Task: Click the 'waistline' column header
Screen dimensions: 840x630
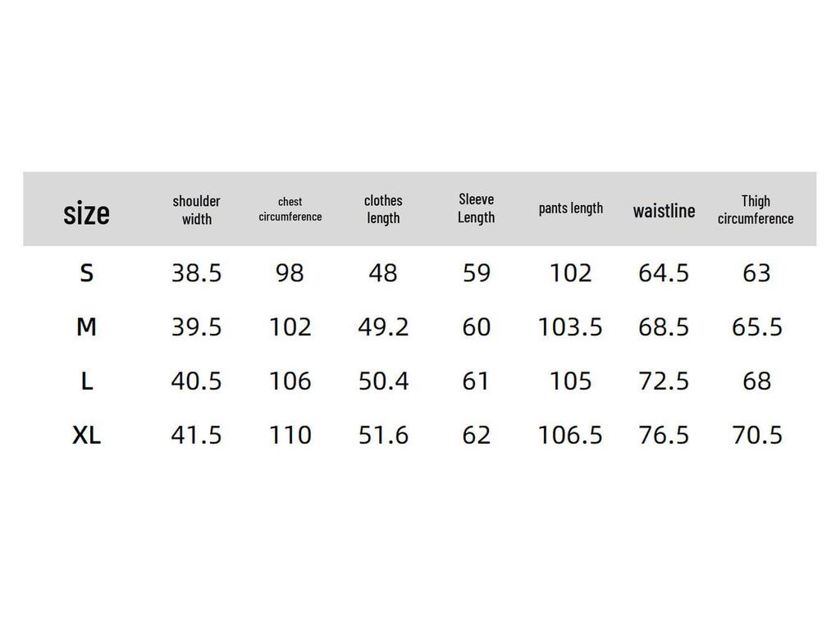Action: (x=664, y=211)
